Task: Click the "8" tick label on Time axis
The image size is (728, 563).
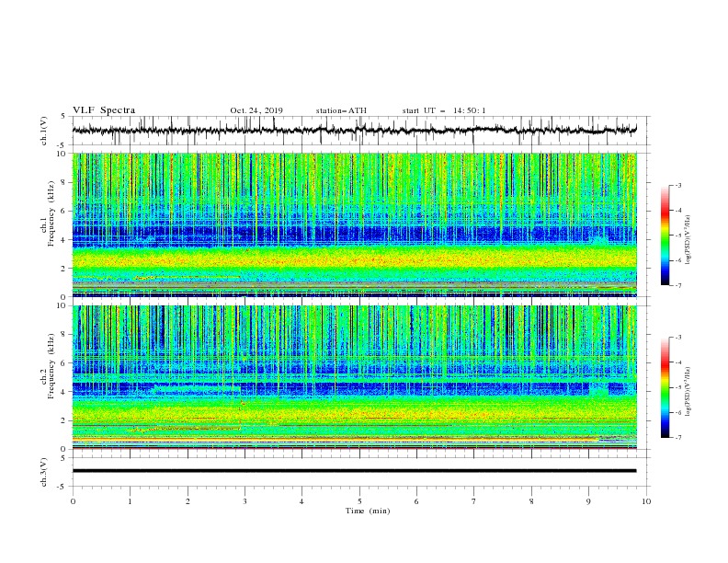Action: [x=531, y=501]
